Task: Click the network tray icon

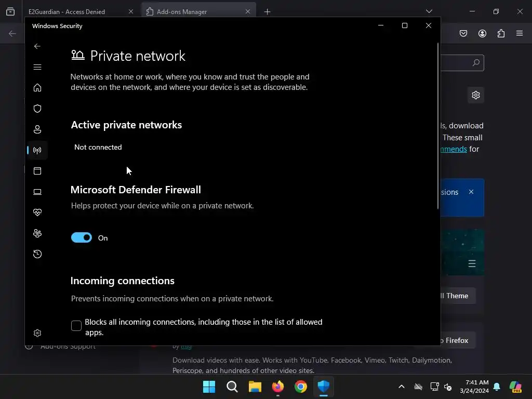Action: (434, 387)
